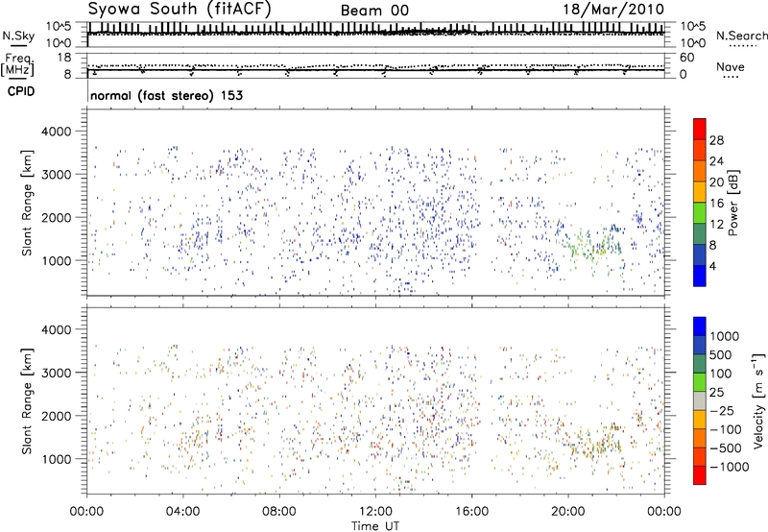Click the Power colorbar value 4
The width and height of the screenshot is (768, 532).
712,266
